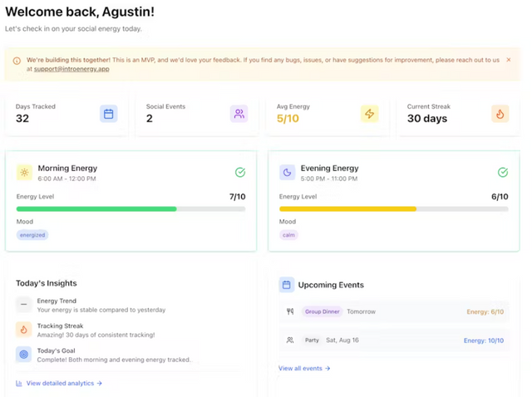Screen dimensions: 532x397
Task: Click 'Your energy is stable compared to yesterday' text
Action: pos(101,310)
